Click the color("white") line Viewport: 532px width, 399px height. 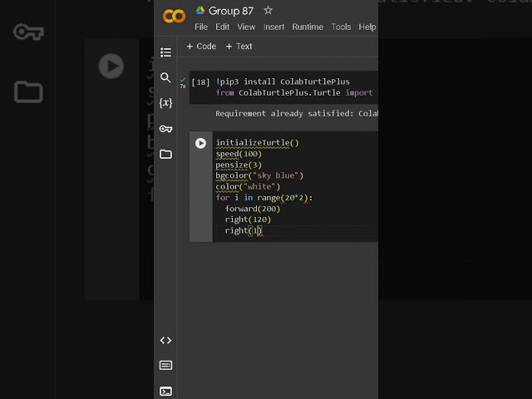pyautogui.click(x=248, y=186)
